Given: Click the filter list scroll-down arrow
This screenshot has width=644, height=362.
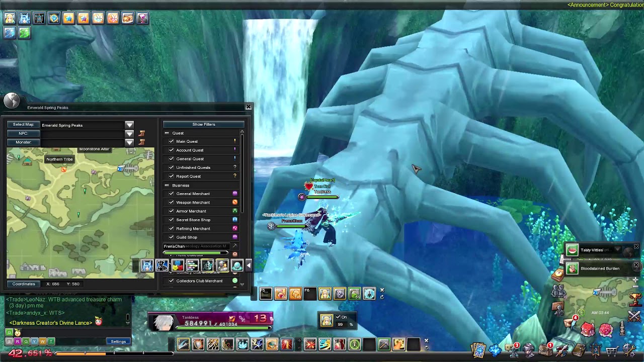Looking at the screenshot, I should 242,285.
